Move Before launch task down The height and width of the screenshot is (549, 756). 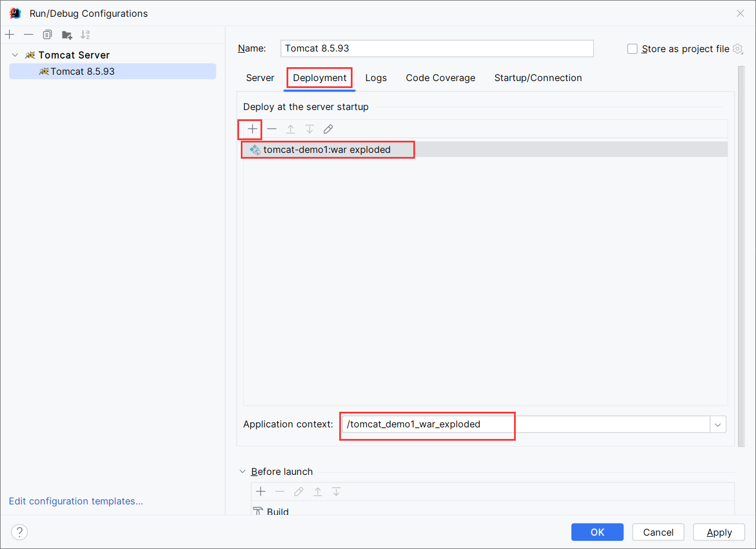336,492
